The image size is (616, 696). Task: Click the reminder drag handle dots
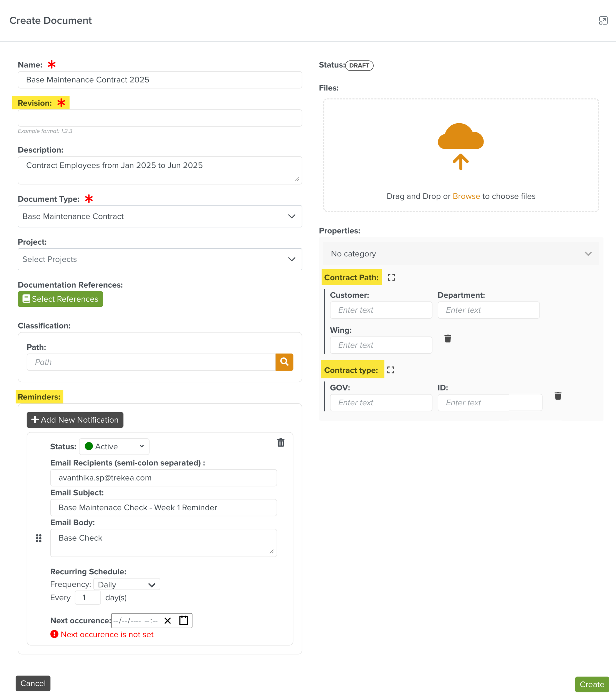click(39, 538)
